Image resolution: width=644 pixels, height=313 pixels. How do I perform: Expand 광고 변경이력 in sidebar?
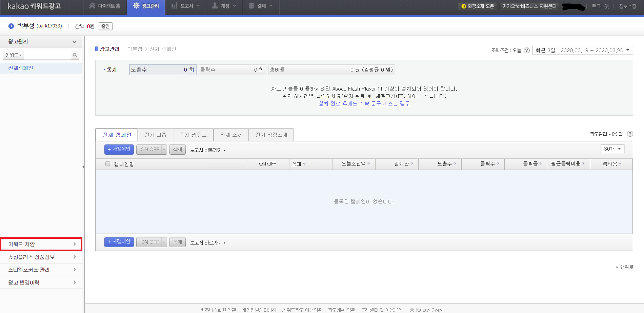click(x=41, y=282)
